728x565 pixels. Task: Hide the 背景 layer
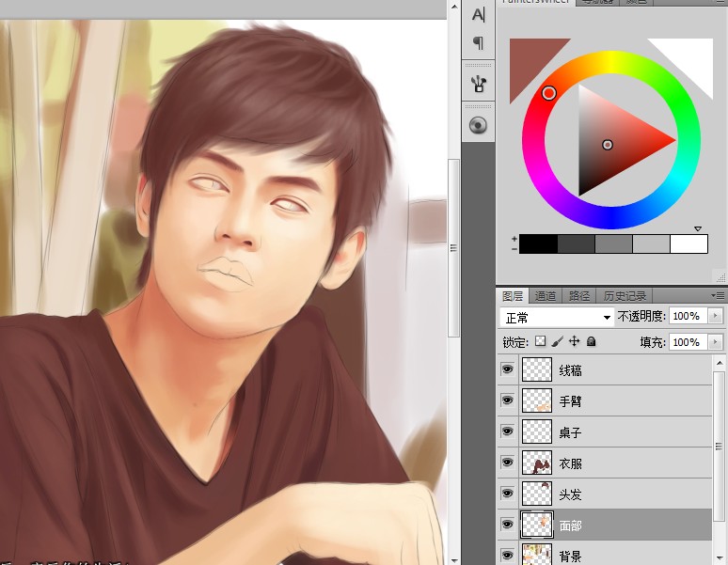pos(508,556)
